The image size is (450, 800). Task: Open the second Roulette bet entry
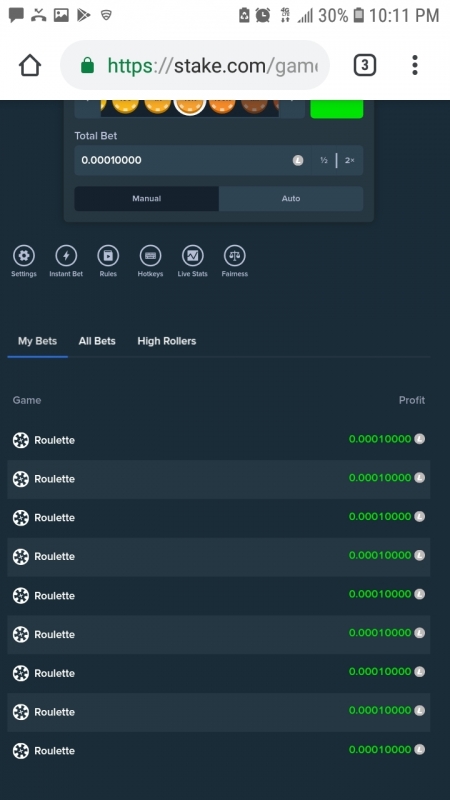click(219, 479)
